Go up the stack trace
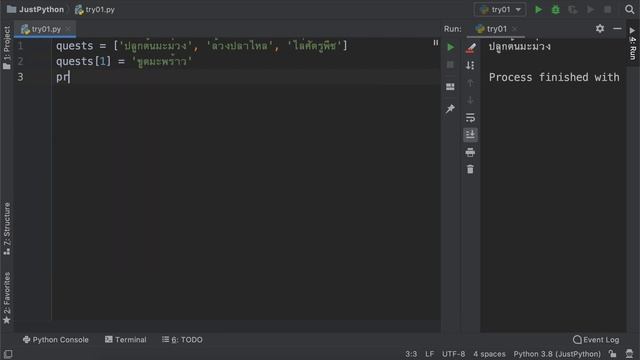This screenshot has height=360, width=640. tap(470, 83)
